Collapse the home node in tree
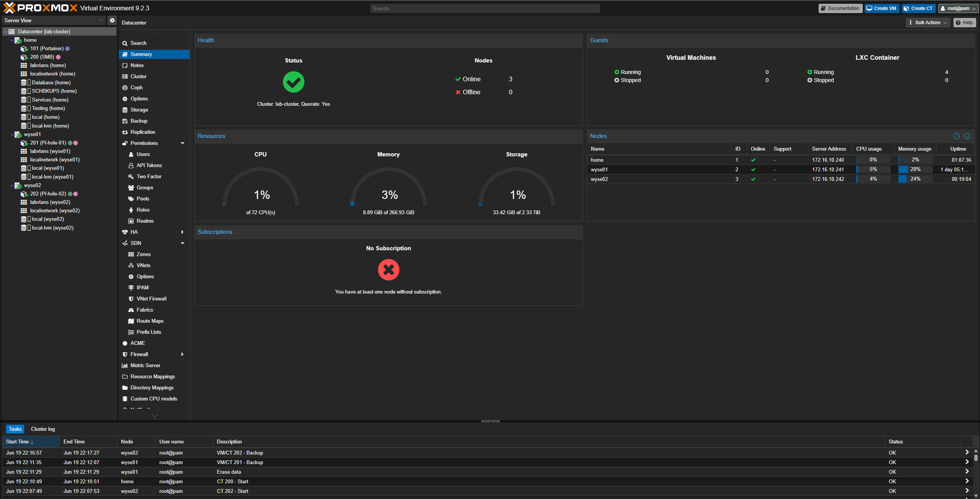 click(12, 40)
